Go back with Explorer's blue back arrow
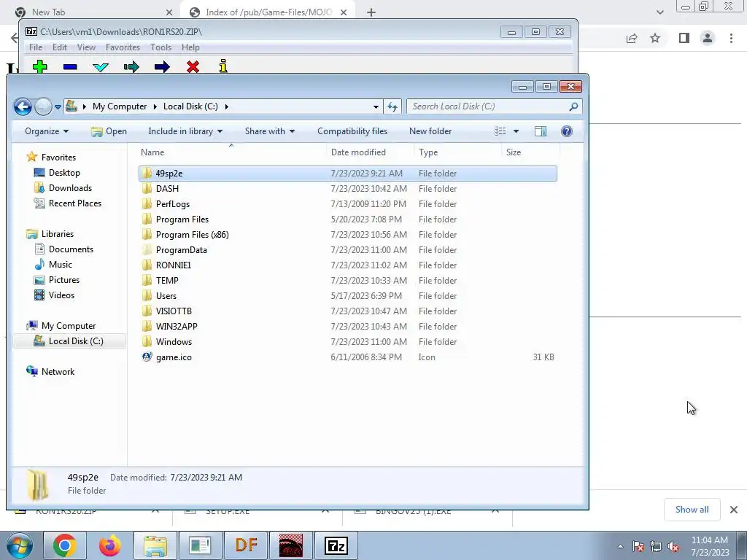 23,106
